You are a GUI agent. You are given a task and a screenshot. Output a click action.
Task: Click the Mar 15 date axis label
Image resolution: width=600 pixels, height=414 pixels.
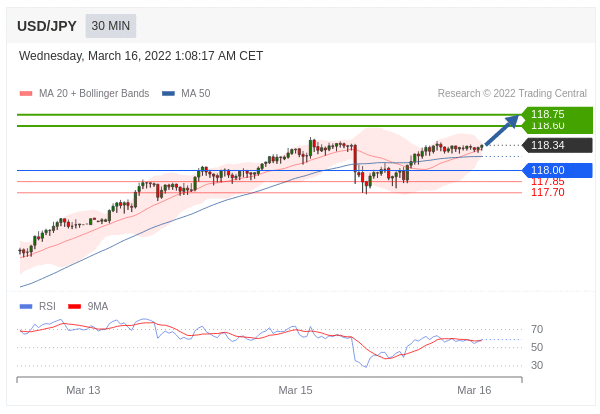tap(295, 390)
